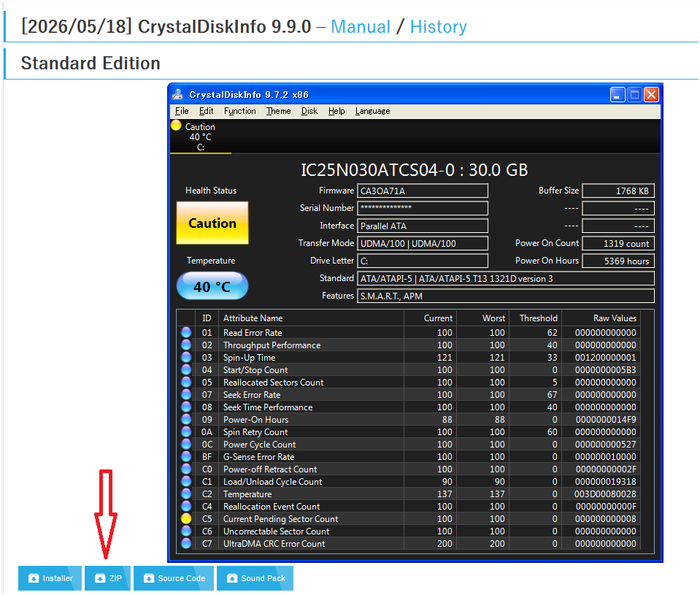
Task: Click the Interface field Parallel ATA
Action: point(423,226)
